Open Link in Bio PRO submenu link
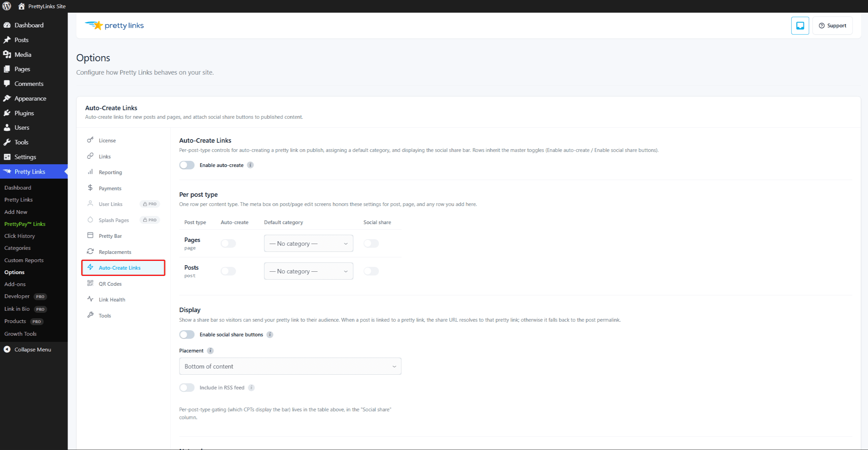This screenshot has height=450, width=868. click(x=26, y=309)
